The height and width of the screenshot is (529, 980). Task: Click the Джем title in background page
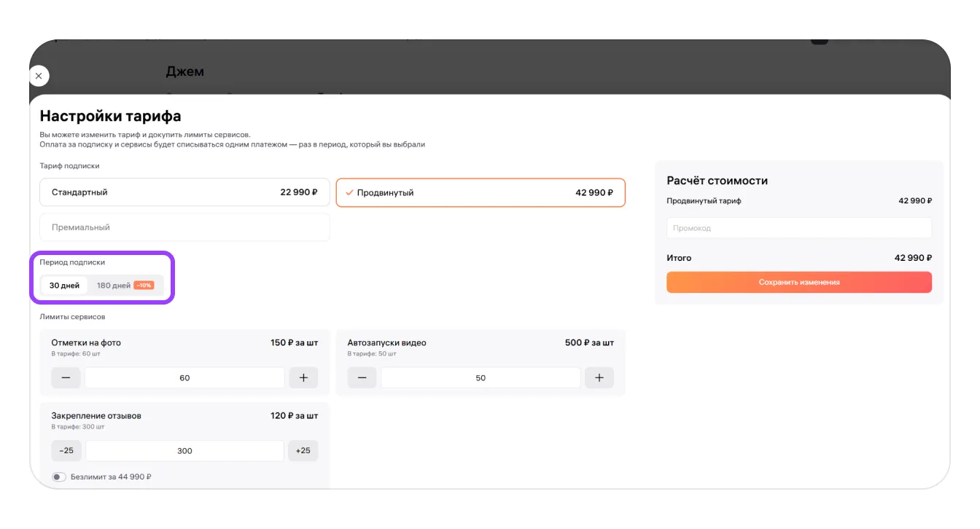point(185,71)
